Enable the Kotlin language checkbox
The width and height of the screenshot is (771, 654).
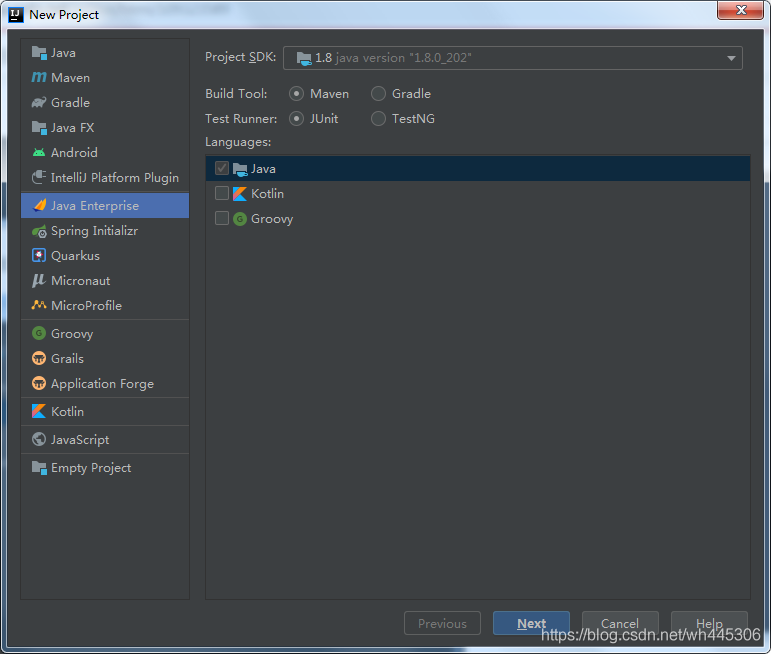(x=222, y=193)
